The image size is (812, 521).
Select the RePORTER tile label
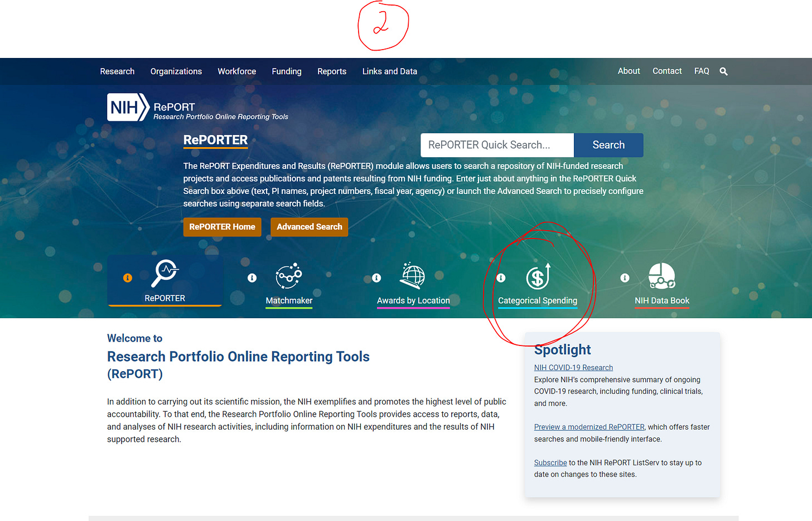click(165, 298)
